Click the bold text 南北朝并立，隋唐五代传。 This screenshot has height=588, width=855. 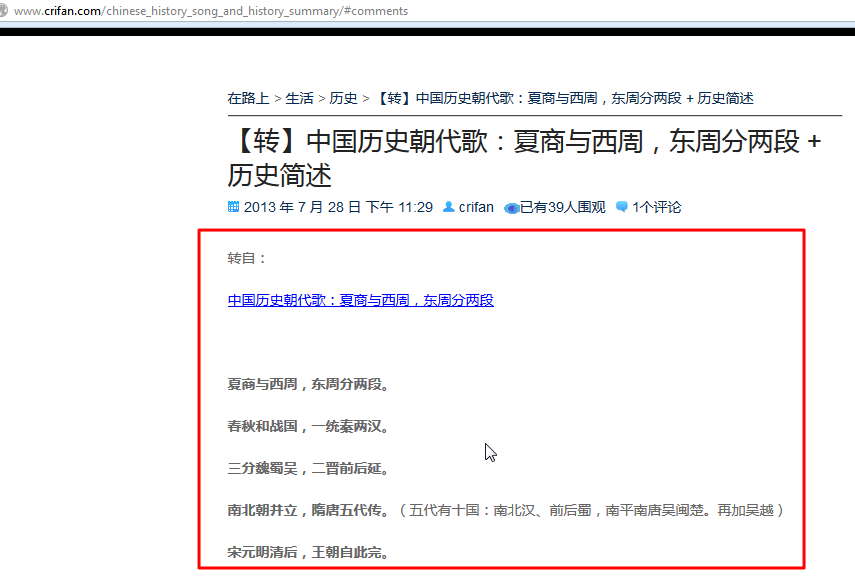click(x=309, y=511)
